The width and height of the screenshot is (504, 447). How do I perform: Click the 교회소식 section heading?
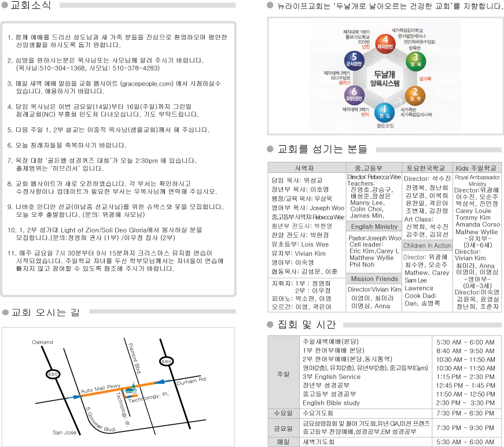click(31, 5)
